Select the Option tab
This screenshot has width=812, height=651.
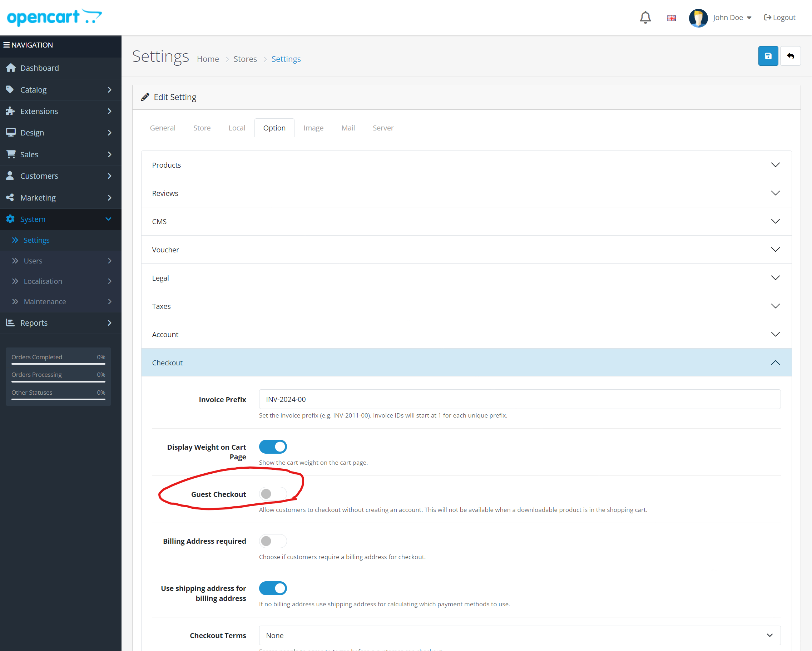coord(274,128)
